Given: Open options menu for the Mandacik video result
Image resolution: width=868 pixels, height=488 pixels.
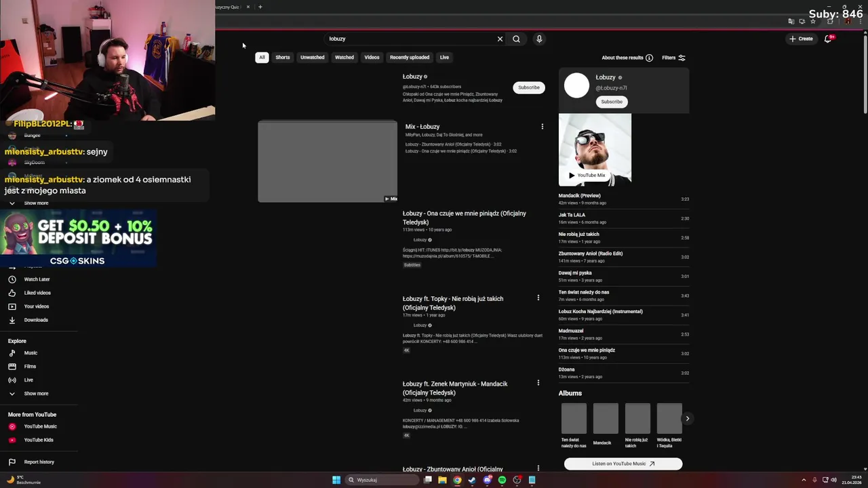Looking at the screenshot, I should point(538,383).
